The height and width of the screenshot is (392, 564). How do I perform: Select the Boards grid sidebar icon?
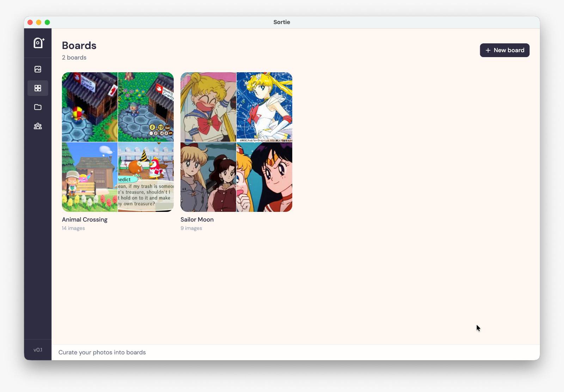38,88
